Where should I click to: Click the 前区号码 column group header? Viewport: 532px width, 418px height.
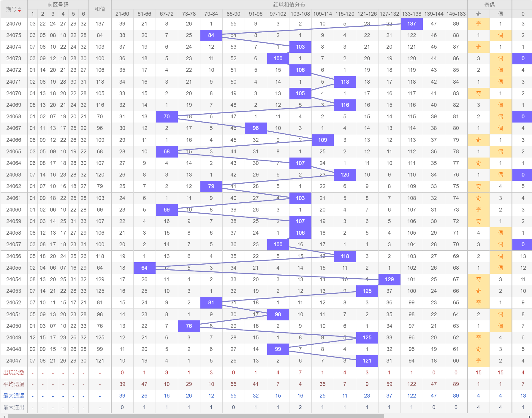58,5
